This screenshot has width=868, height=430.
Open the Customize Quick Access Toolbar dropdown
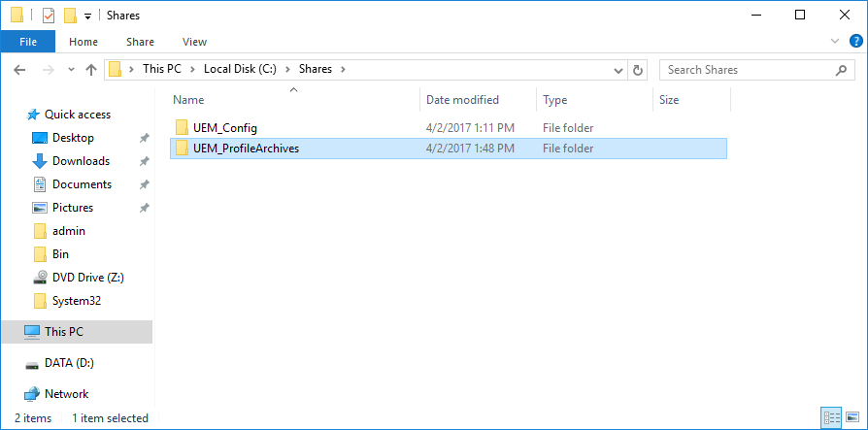(x=87, y=17)
